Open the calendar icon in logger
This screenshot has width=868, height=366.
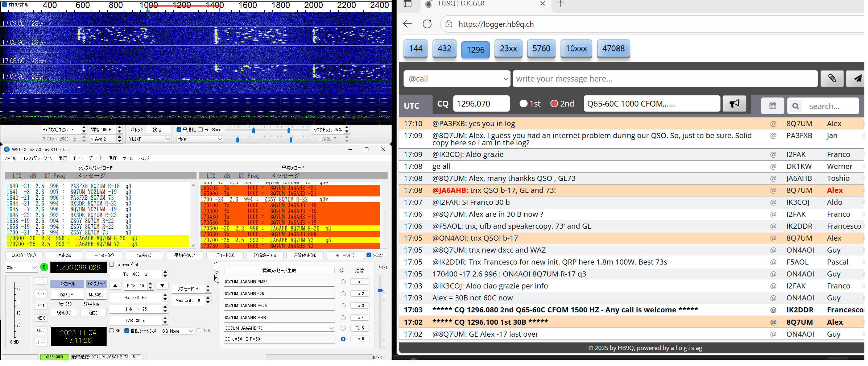point(772,106)
